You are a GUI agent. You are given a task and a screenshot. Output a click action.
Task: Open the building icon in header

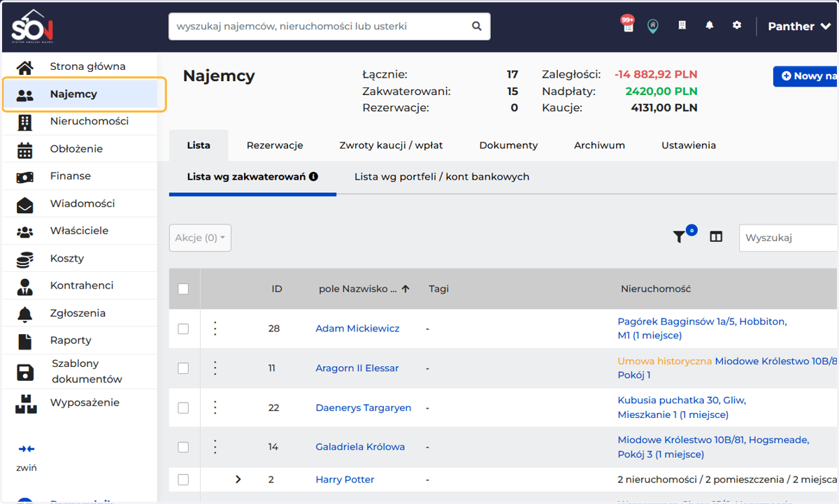click(x=682, y=25)
